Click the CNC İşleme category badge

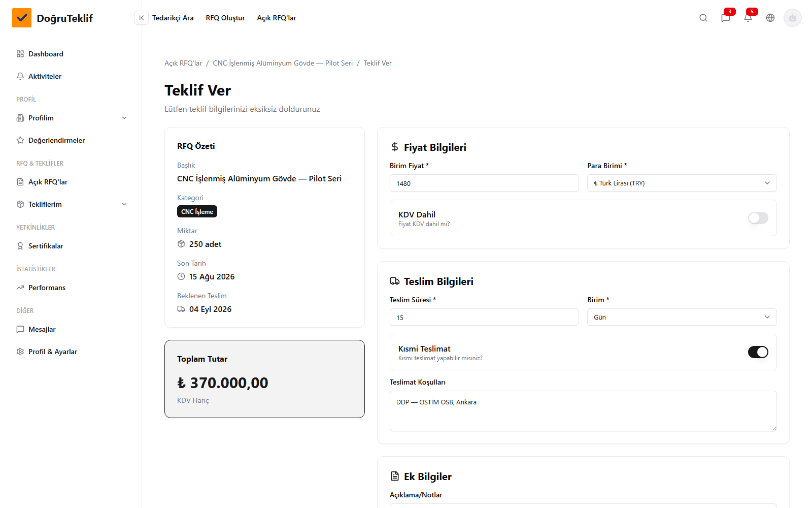click(197, 211)
